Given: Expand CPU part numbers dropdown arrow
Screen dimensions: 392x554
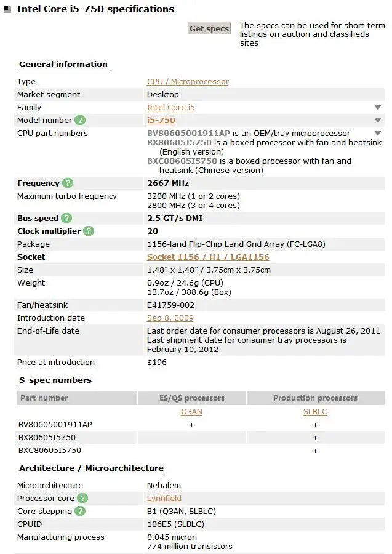Looking at the screenshot, I should pos(378,134).
